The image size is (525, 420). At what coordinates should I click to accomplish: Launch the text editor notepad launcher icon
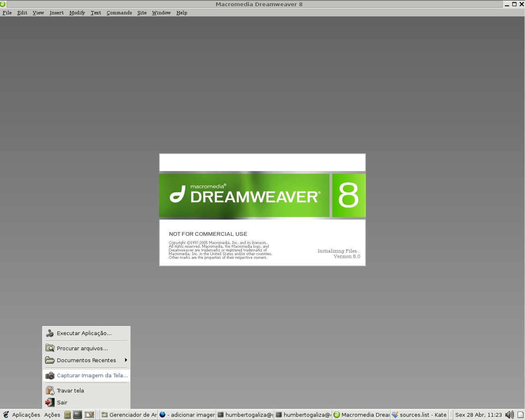pos(89,415)
